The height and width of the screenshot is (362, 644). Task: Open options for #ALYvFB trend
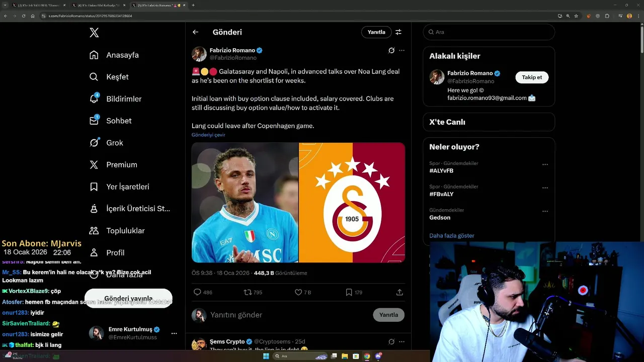[x=545, y=164]
